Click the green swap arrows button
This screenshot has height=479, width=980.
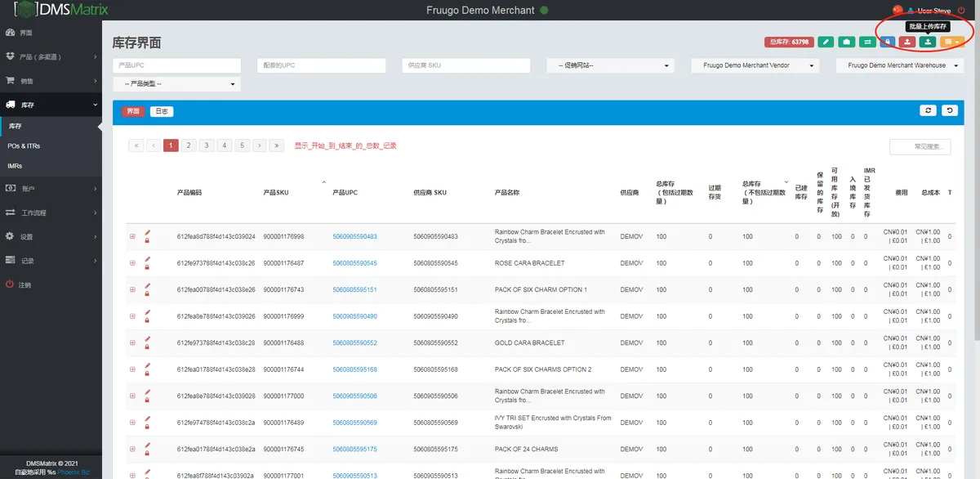(867, 42)
